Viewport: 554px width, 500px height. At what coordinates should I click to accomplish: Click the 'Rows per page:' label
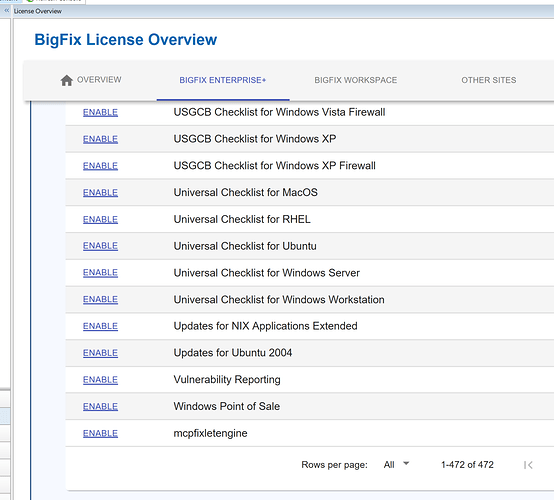pyautogui.click(x=334, y=465)
